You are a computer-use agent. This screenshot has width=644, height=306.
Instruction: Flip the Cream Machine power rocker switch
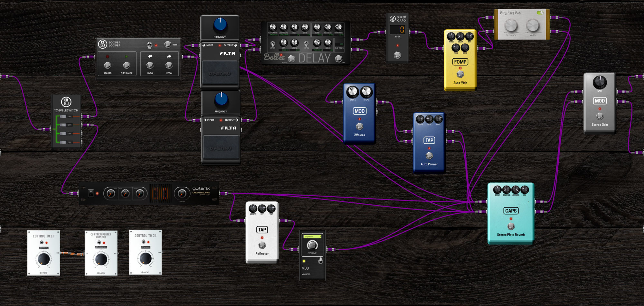91,193
